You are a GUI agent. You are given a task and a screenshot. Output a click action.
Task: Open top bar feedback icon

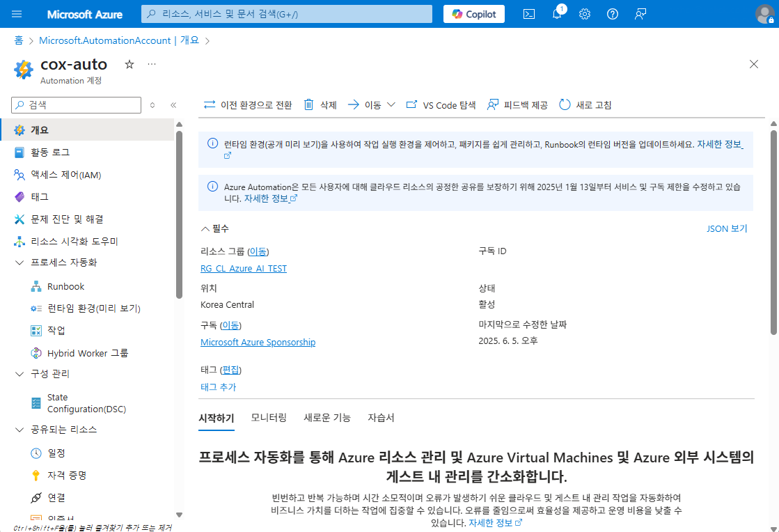click(640, 14)
